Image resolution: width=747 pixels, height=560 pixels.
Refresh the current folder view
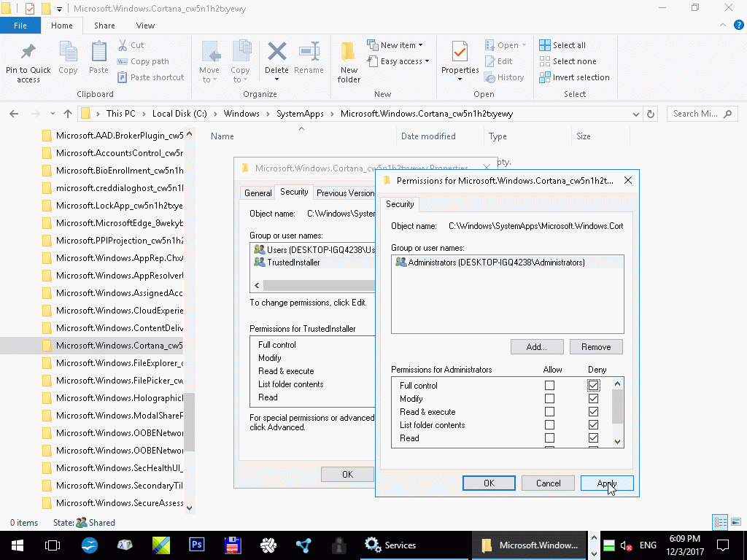tap(650, 114)
